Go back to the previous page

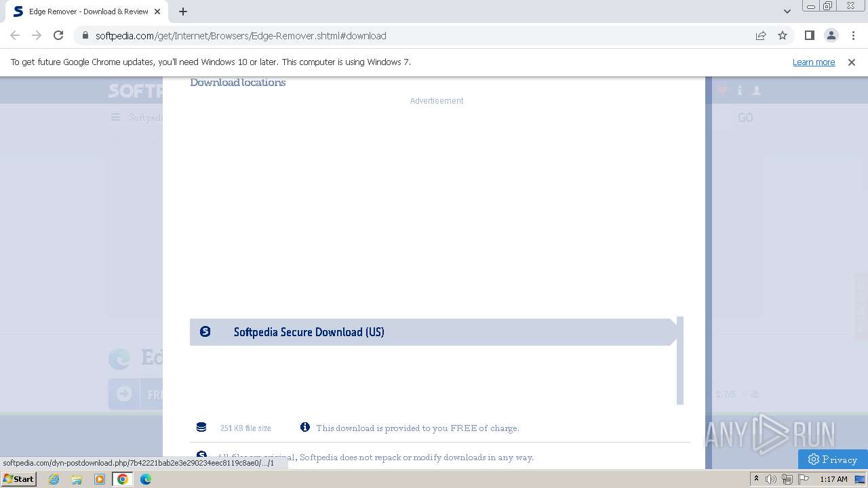coord(15,35)
